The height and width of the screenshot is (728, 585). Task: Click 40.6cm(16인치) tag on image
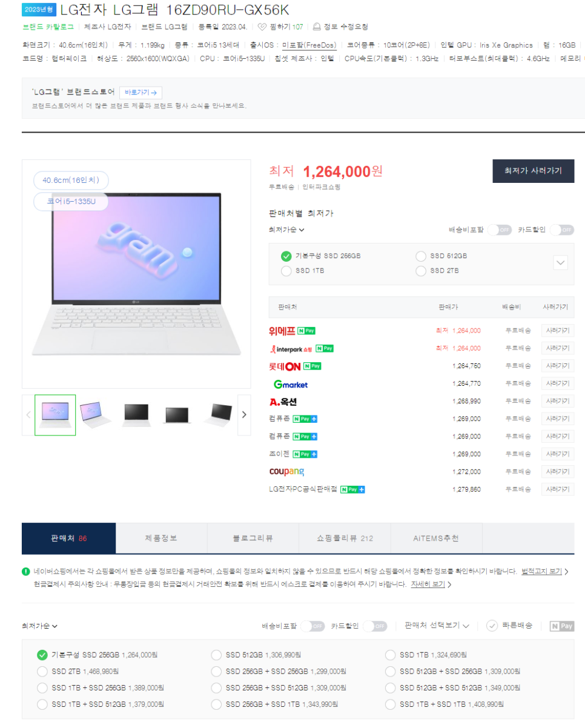point(71,180)
